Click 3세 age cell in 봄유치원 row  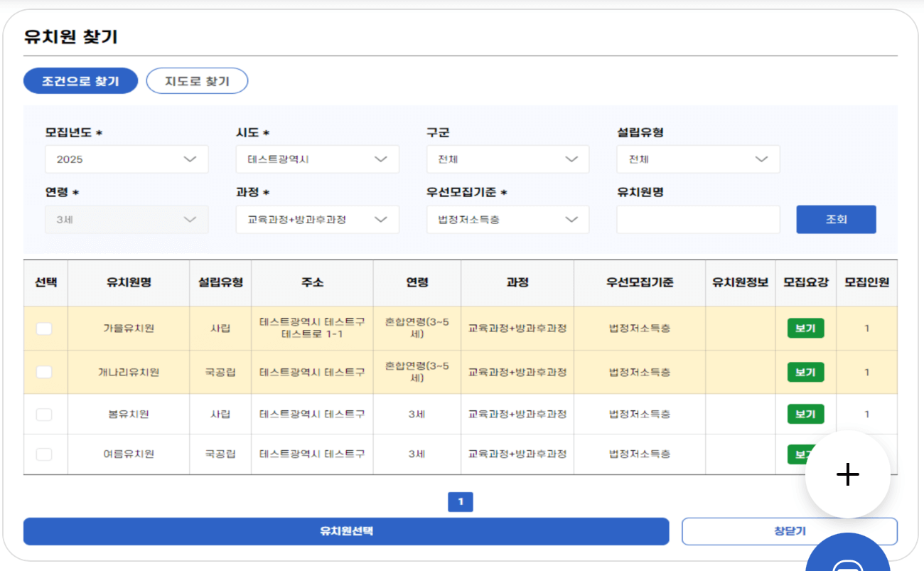tap(417, 414)
